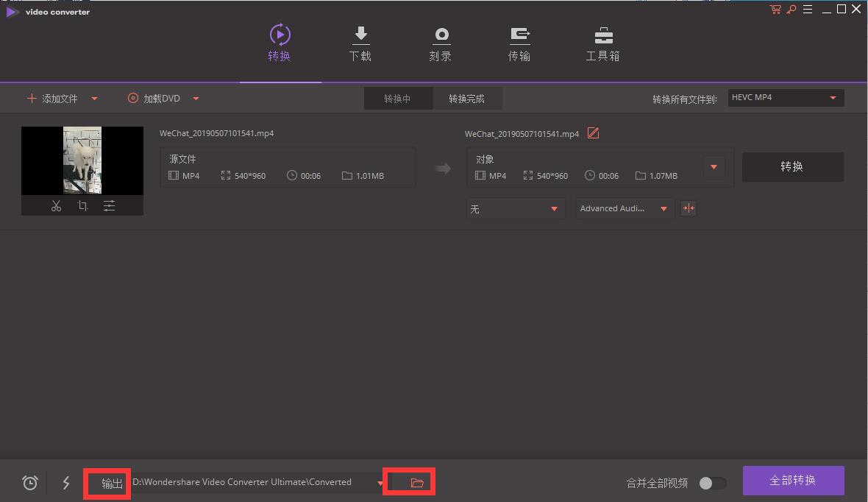Open the 工具箱 toolbox tab

coord(602,43)
